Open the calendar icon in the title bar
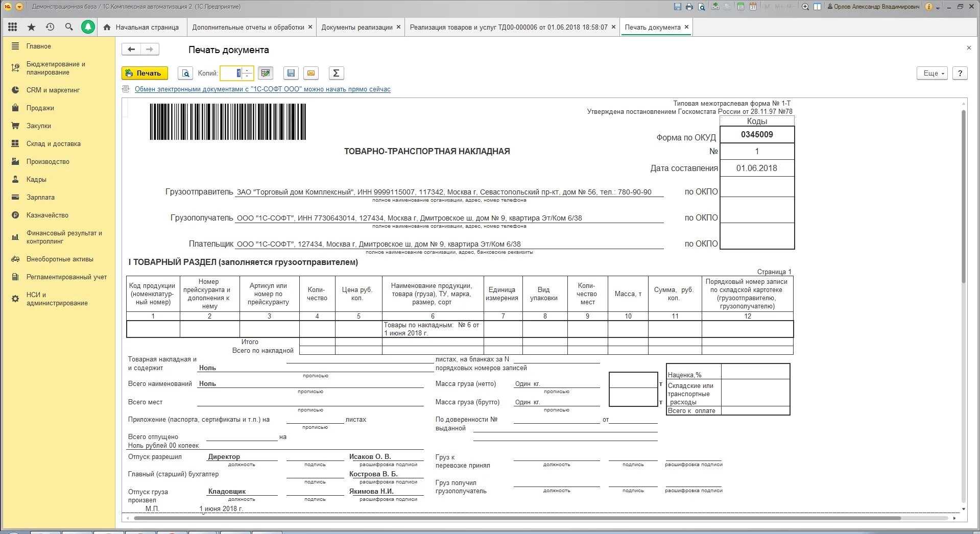980x534 pixels. click(x=753, y=7)
